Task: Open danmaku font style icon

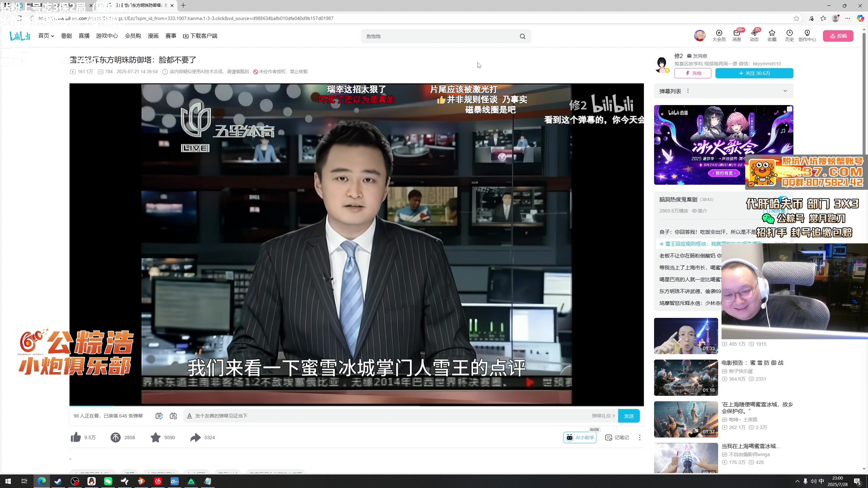Action: coord(190,416)
